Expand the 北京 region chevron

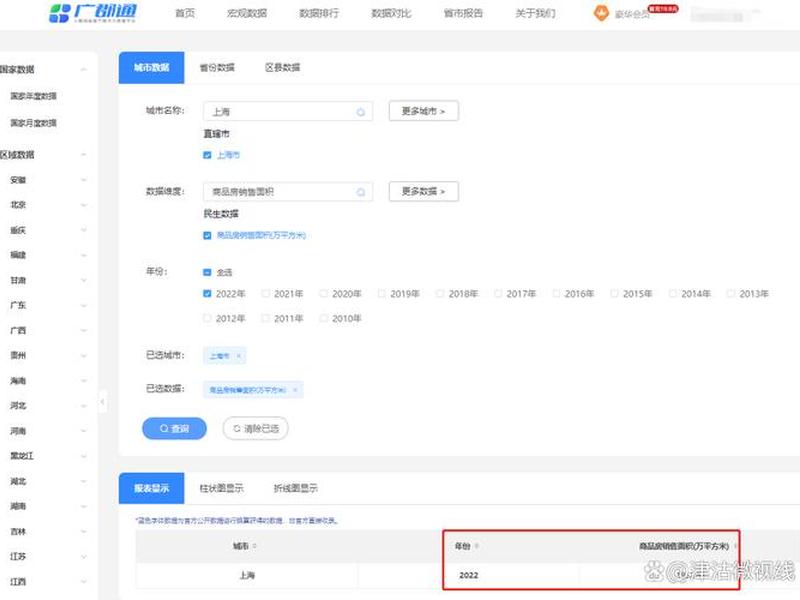(x=84, y=205)
